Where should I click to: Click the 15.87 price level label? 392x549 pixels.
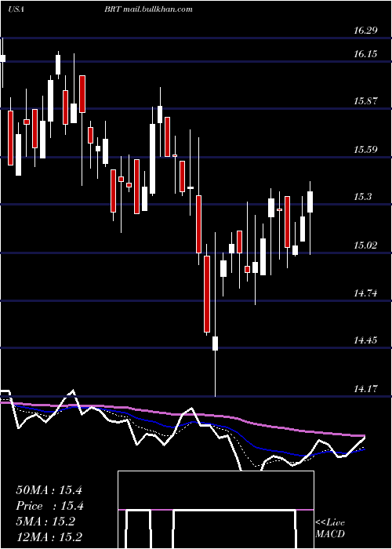click(x=365, y=101)
